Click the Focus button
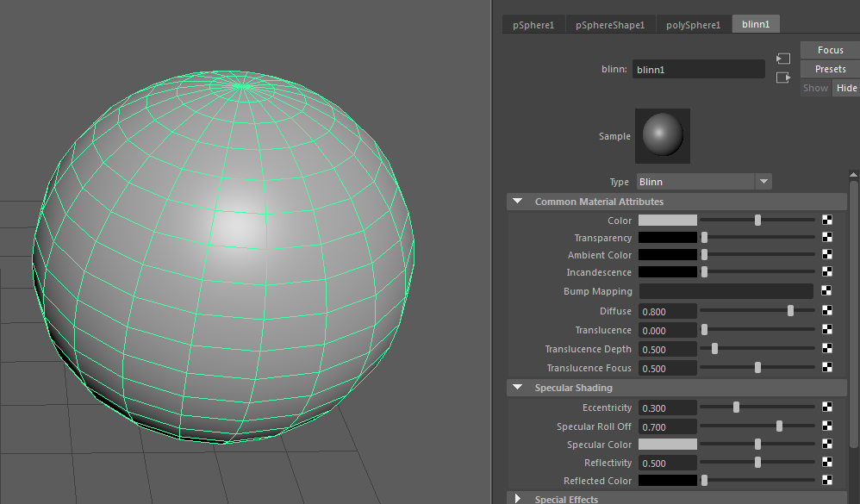Viewport: 860px width, 504px height. tap(830, 50)
